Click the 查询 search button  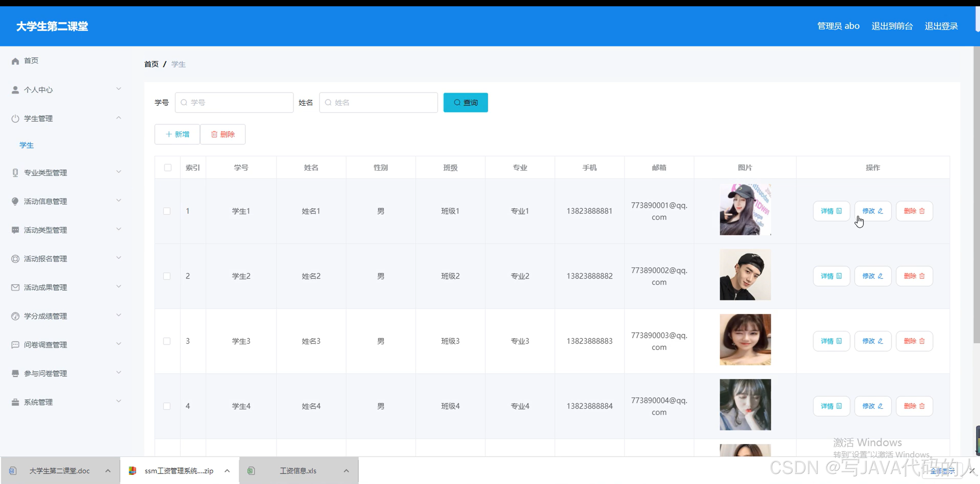[466, 103]
